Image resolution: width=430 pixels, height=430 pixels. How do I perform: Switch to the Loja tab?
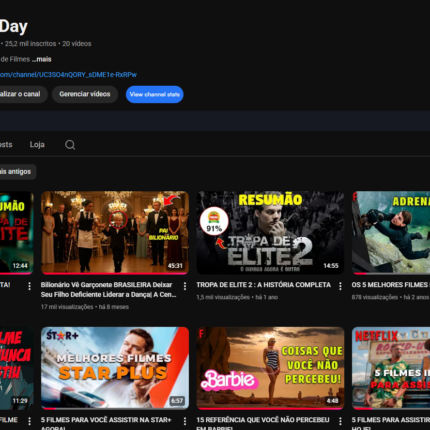point(37,145)
